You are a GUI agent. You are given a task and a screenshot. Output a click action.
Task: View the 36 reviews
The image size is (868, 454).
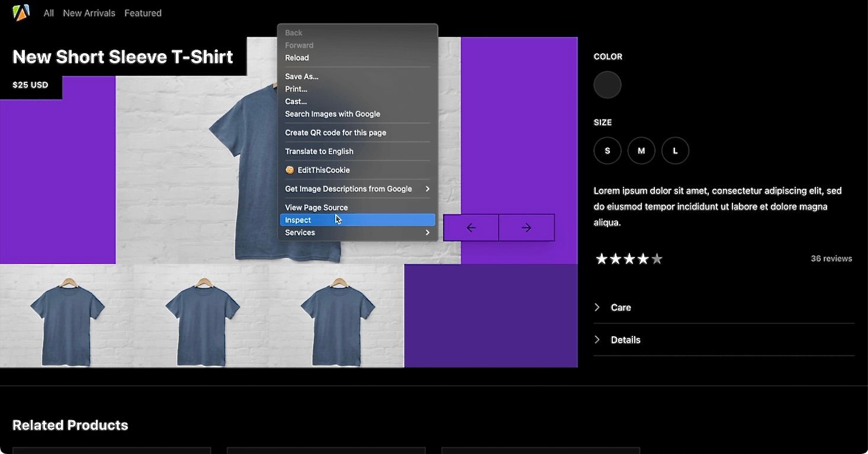click(831, 258)
